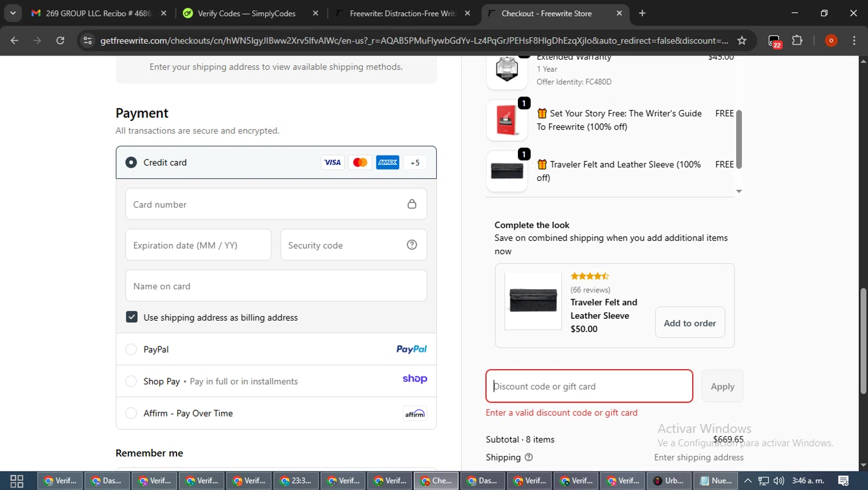Switch to Freewrite: Distraction-Free tab
This screenshot has height=490, width=868.
[x=403, y=13]
